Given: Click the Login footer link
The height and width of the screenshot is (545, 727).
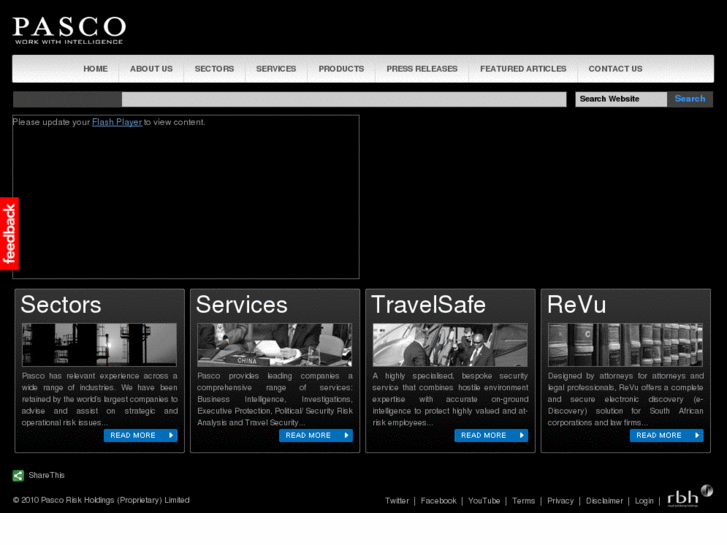Looking at the screenshot, I should [x=644, y=501].
